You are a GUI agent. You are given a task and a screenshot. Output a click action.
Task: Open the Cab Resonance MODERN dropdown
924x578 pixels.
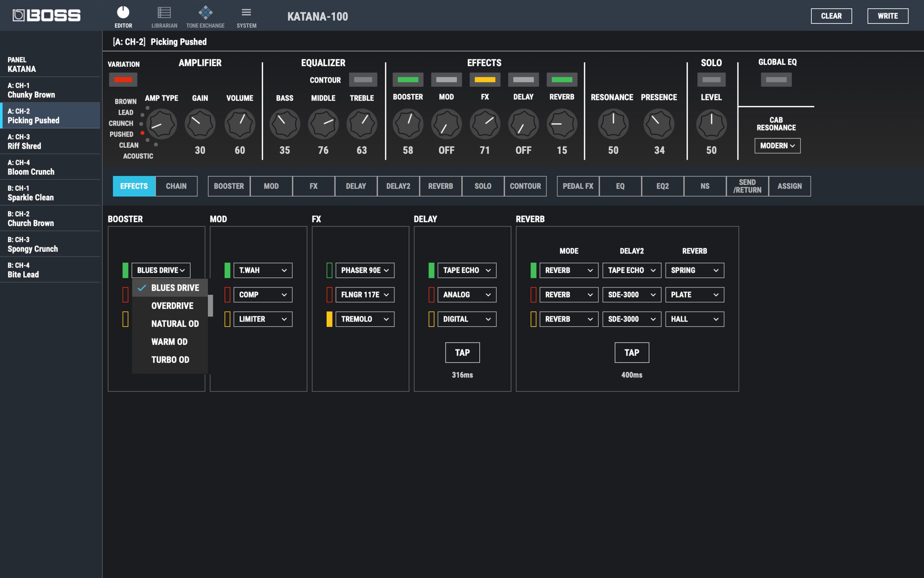coord(777,146)
